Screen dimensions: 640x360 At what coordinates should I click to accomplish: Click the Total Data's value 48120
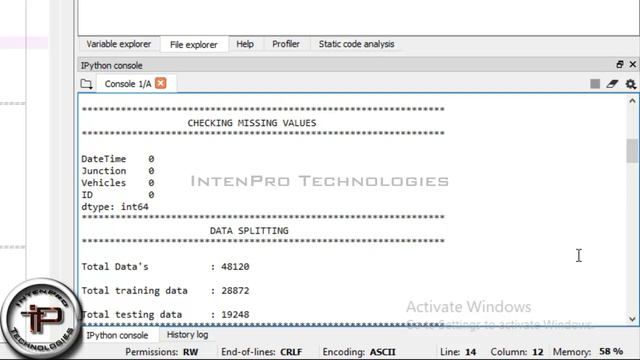235,267
